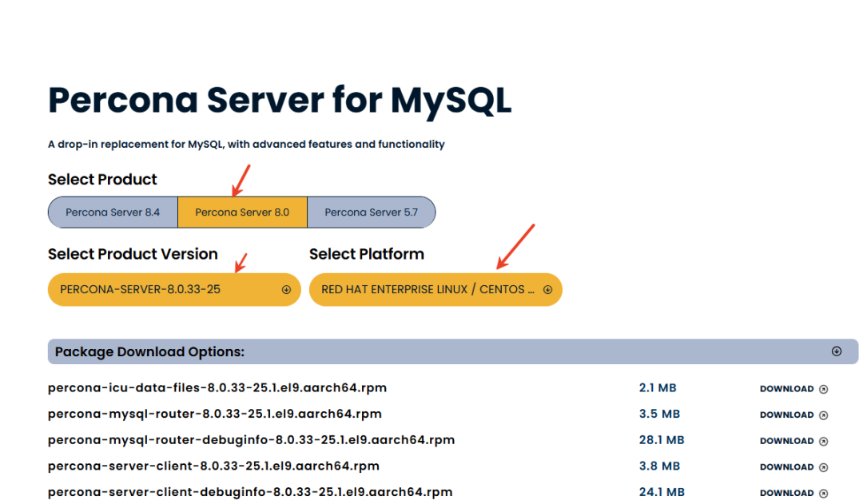This screenshot has width=863, height=504.
Task: Click the 24.1 MB file size
Action: 662,492
